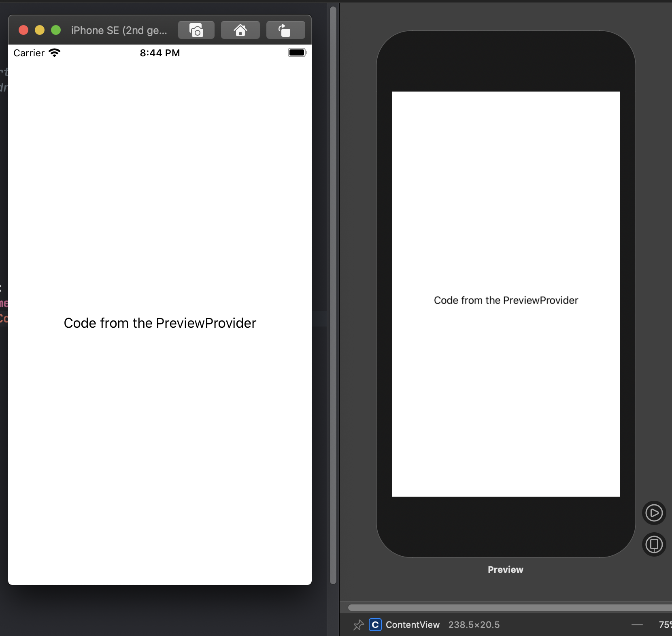Tap "Code from the PreviewProvider" text in the Simulator

pyautogui.click(x=159, y=323)
